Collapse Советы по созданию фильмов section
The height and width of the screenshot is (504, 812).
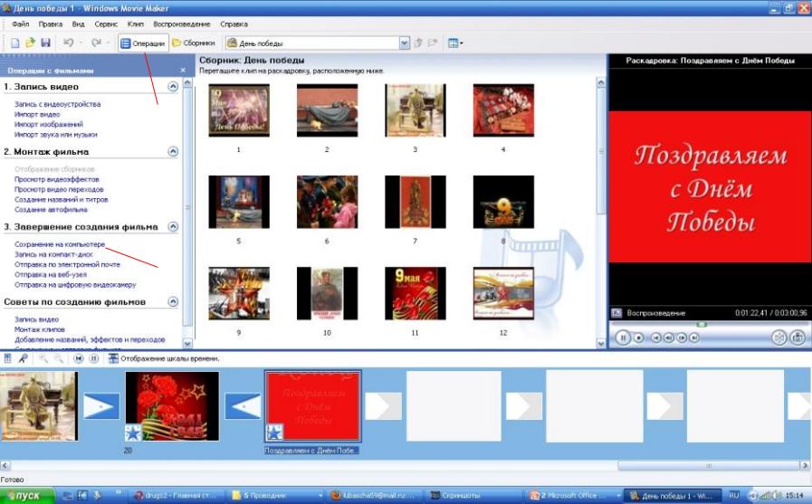click(173, 301)
